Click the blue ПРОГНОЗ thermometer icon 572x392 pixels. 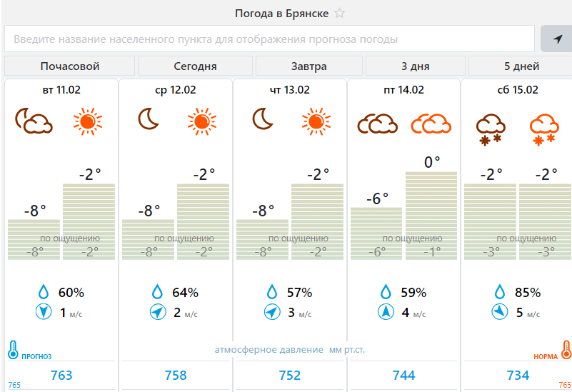pos(13,350)
